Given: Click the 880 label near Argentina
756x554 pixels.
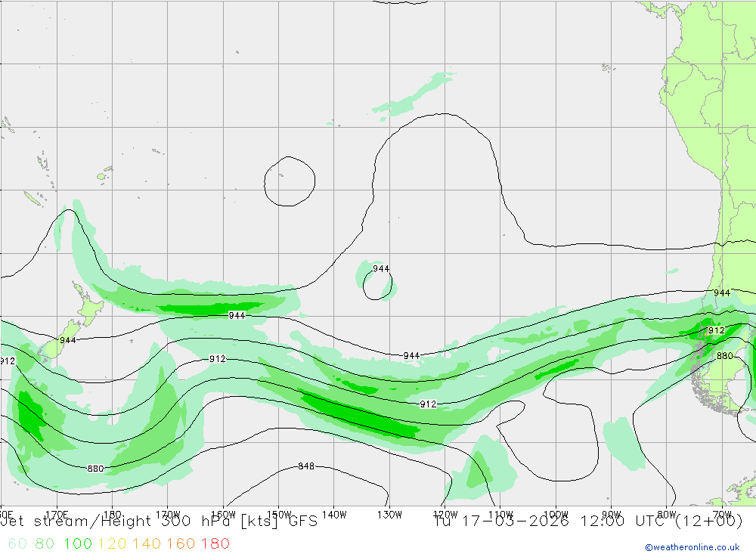Looking at the screenshot, I should click(725, 356).
